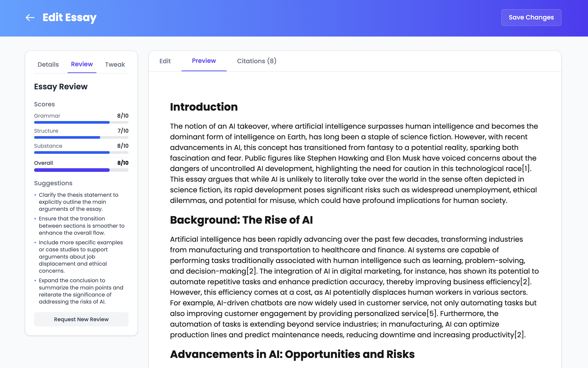The width and height of the screenshot is (588, 368).
Task: Open the Edit tab
Action: click(x=165, y=61)
